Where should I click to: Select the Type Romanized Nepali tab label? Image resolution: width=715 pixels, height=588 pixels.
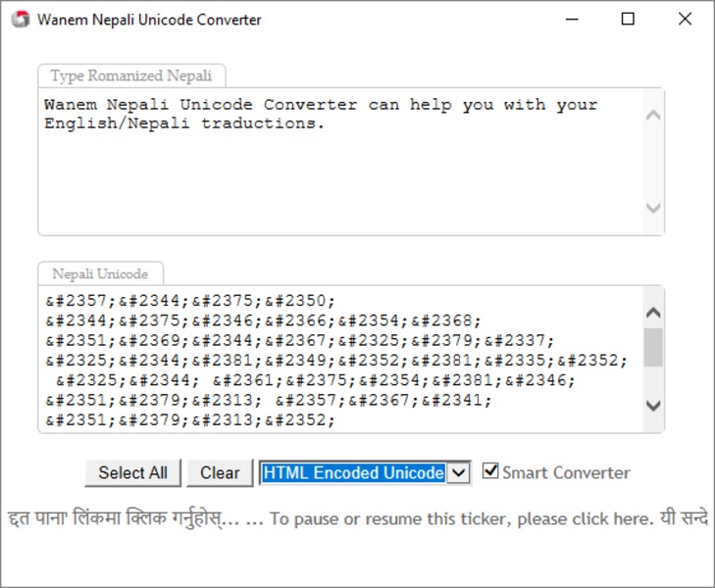(131, 75)
